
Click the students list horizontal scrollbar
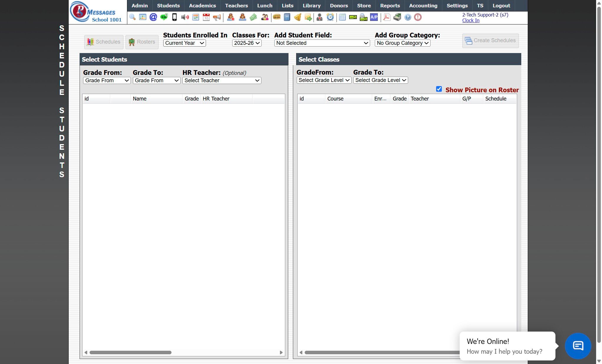(x=131, y=353)
